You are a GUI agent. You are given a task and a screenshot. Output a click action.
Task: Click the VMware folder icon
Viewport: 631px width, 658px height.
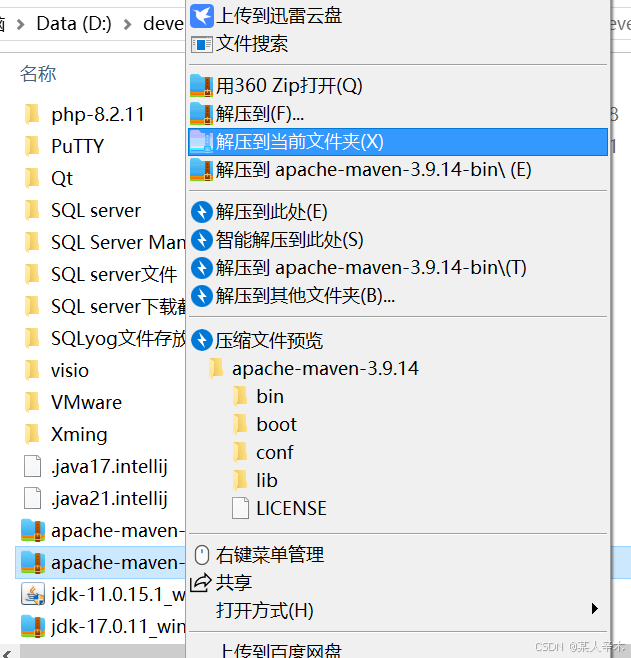click(32, 402)
